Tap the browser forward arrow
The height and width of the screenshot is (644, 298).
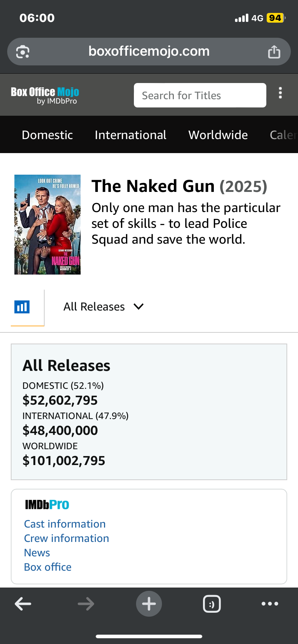86,604
